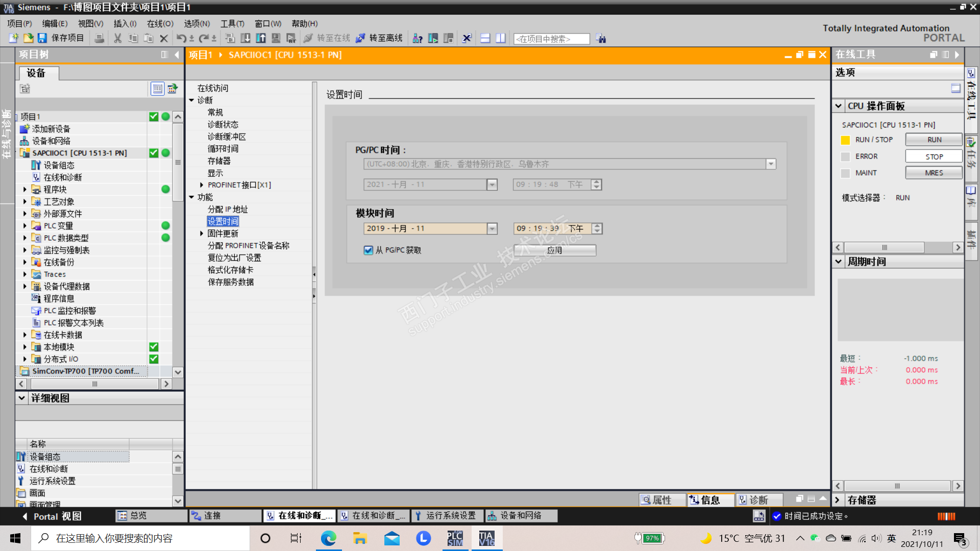Click the Download to device icon
The width and height of the screenshot is (980, 551).
246,38
